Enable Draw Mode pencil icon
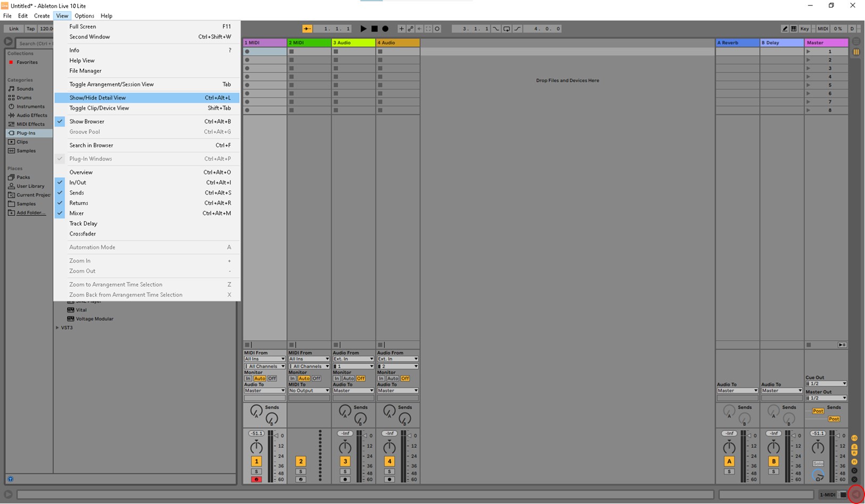The width and height of the screenshot is (865, 504). tap(785, 29)
